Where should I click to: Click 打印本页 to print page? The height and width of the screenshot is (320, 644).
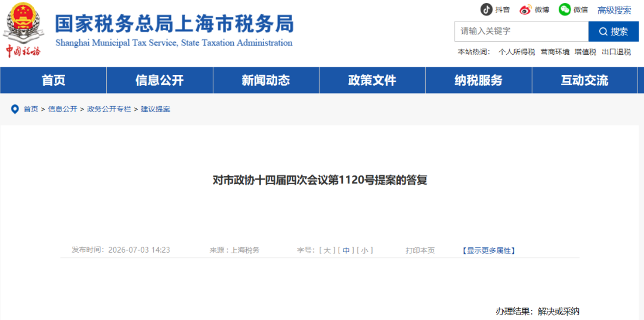click(420, 250)
